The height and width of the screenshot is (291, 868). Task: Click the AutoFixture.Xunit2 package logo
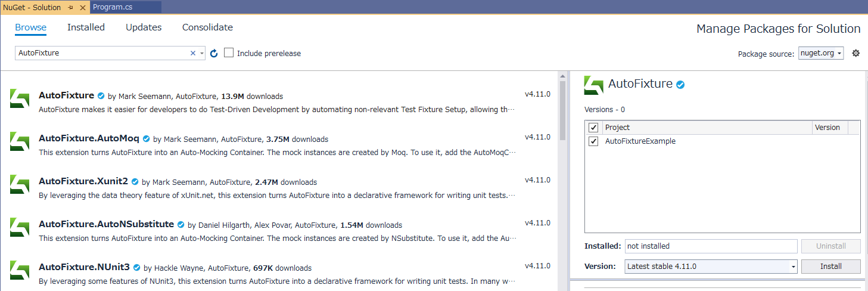click(20, 184)
